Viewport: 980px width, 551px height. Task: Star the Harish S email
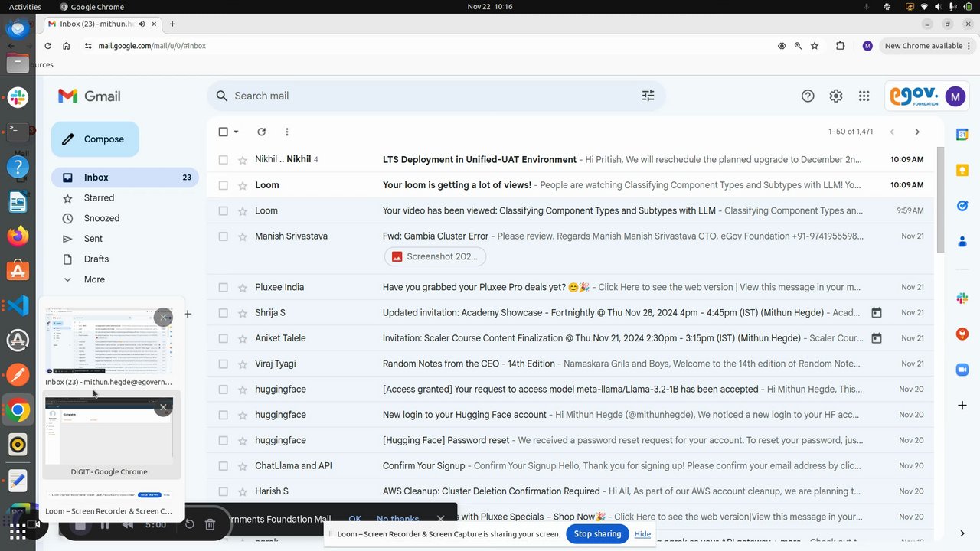242,491
